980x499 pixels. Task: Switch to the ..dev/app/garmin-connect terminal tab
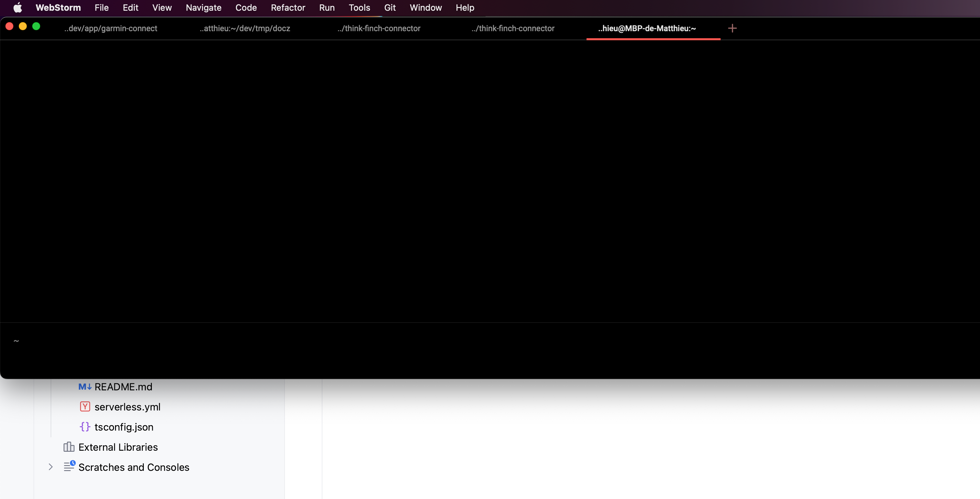click(x=110, y=28)
